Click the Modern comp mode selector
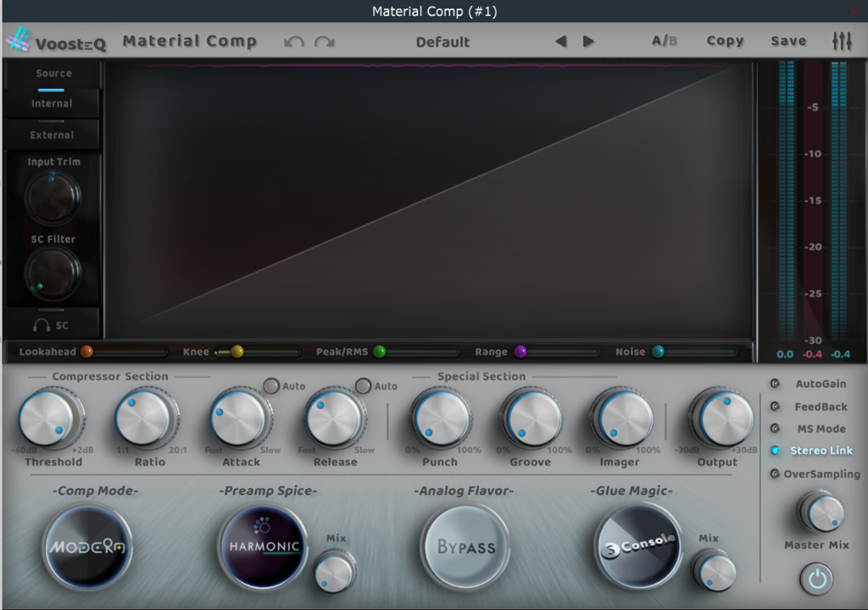The image size is (868, 610). [88, 547]
